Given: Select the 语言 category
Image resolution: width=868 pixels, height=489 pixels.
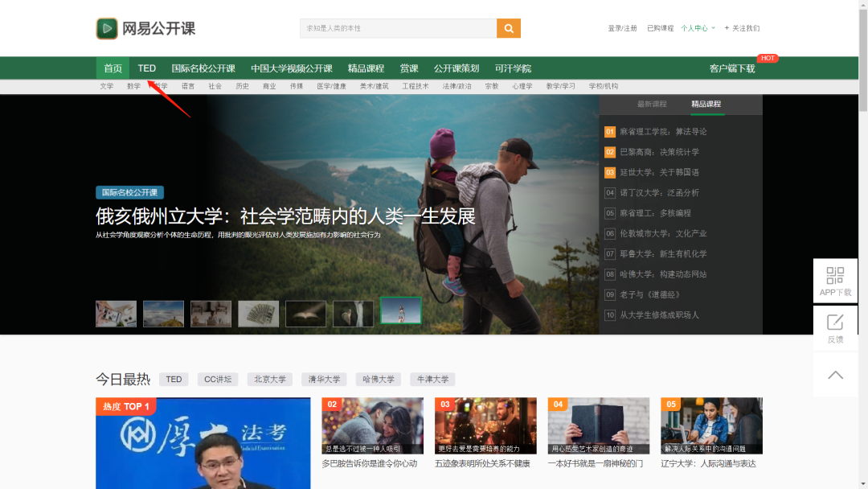Looking at the screenshot, I should click(188, 86).
